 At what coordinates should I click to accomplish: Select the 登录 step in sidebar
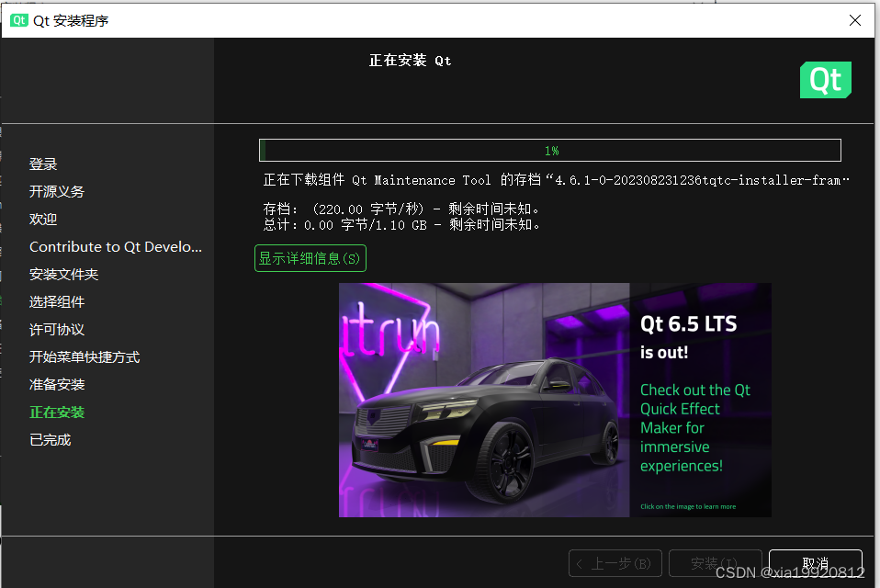tap(43, 164)
